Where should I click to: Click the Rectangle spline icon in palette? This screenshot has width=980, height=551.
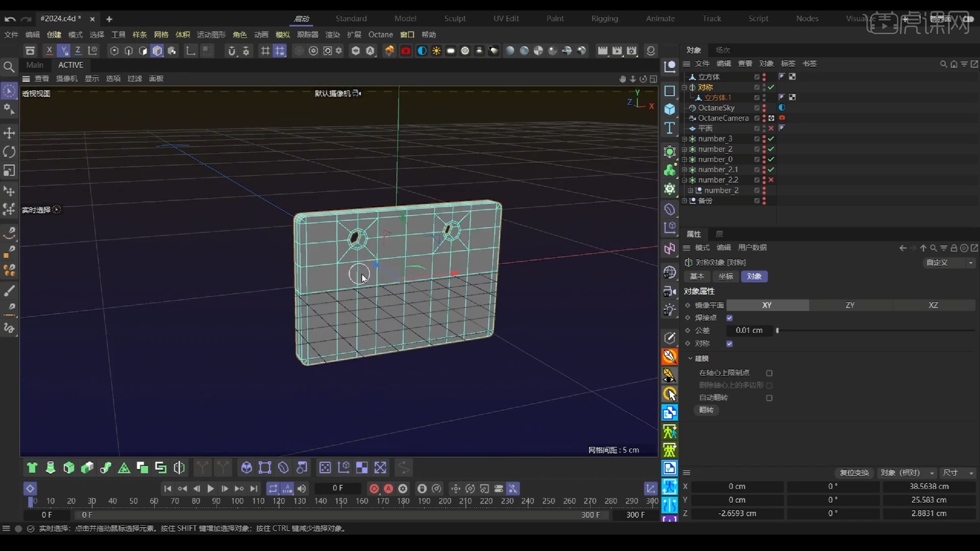[x=670, y=91]
